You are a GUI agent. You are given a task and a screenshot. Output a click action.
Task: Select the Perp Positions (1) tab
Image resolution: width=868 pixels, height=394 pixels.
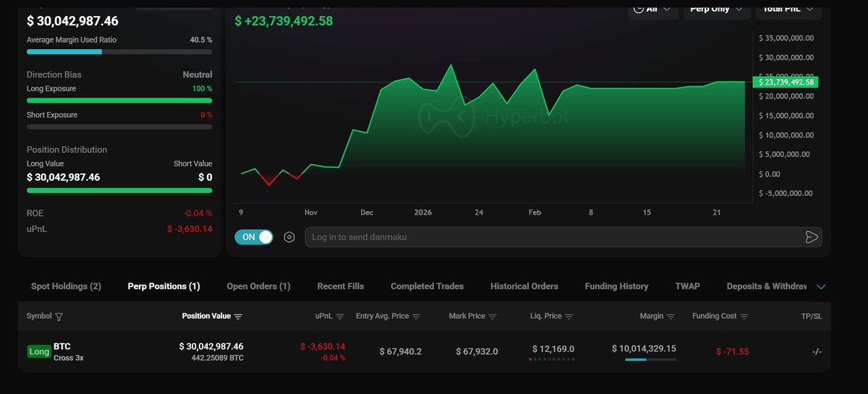tap(163, 286)
